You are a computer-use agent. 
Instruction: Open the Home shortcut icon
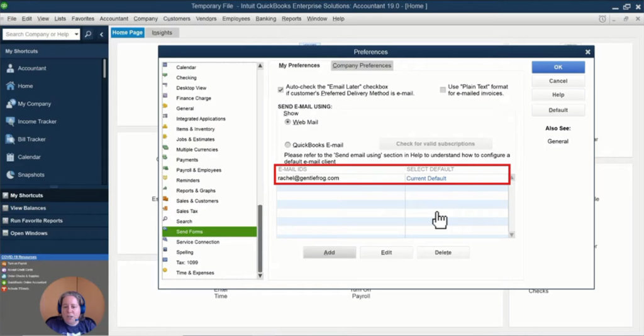coord(11,86)
